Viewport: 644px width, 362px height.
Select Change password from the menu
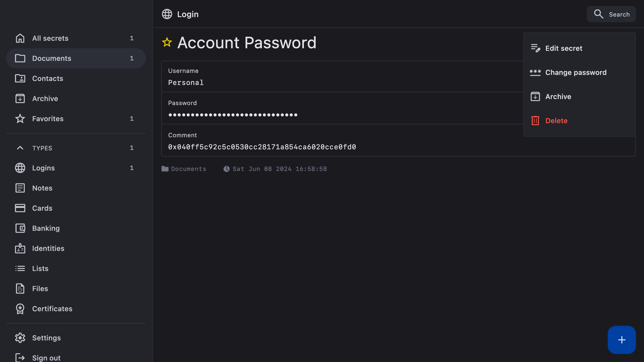(x=576, y=72)
